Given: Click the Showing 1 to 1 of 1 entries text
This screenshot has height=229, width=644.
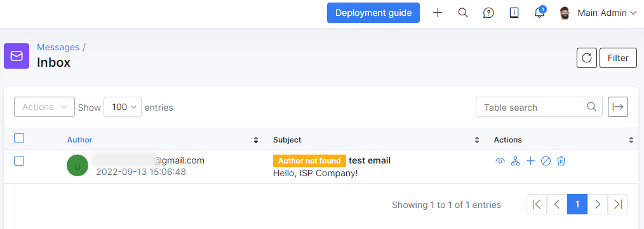Looking at the screenshot, I should (x=446, y=205).
